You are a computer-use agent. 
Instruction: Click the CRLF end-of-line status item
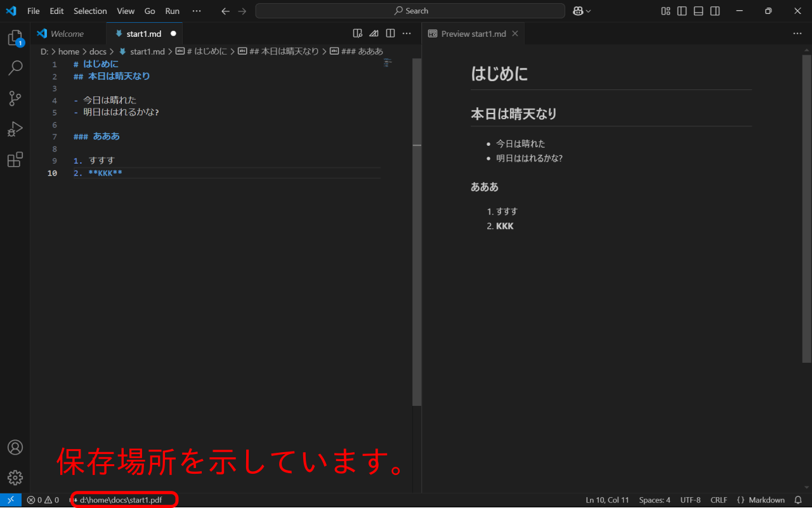coord(719,500)
